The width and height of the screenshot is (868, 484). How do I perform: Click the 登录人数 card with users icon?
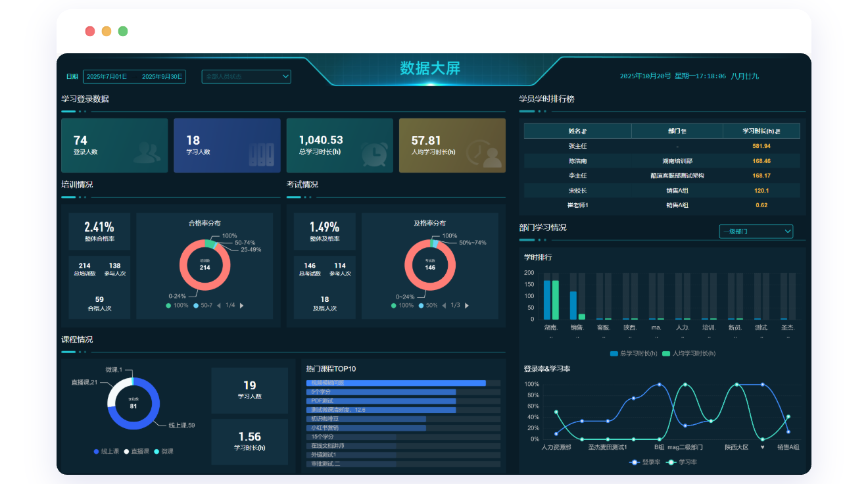tap(114, 145)
